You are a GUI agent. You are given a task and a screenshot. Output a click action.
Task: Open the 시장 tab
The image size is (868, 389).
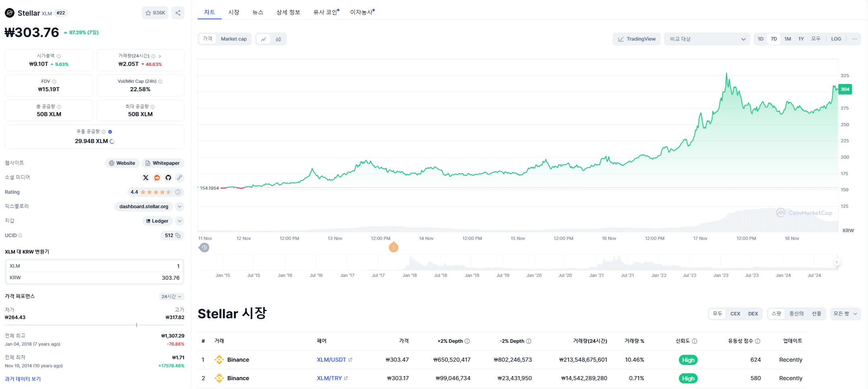click(x=234, y=12)
